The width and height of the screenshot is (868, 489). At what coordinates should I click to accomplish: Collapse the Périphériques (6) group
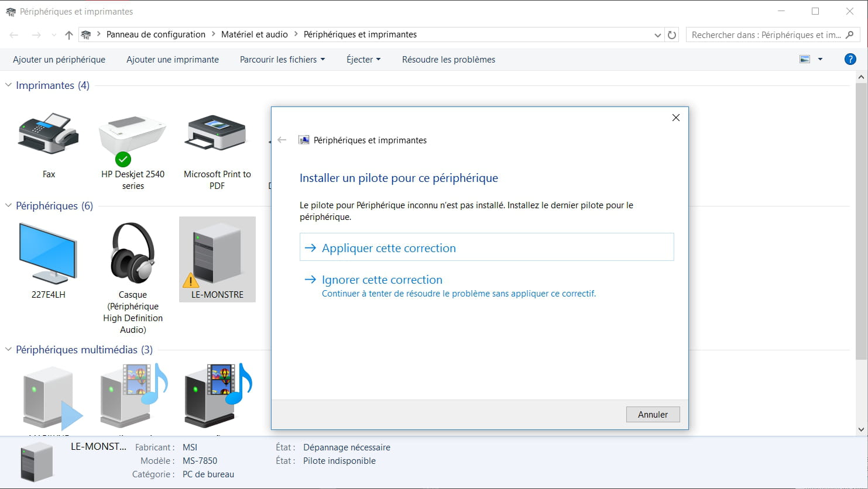coord(8,206)
